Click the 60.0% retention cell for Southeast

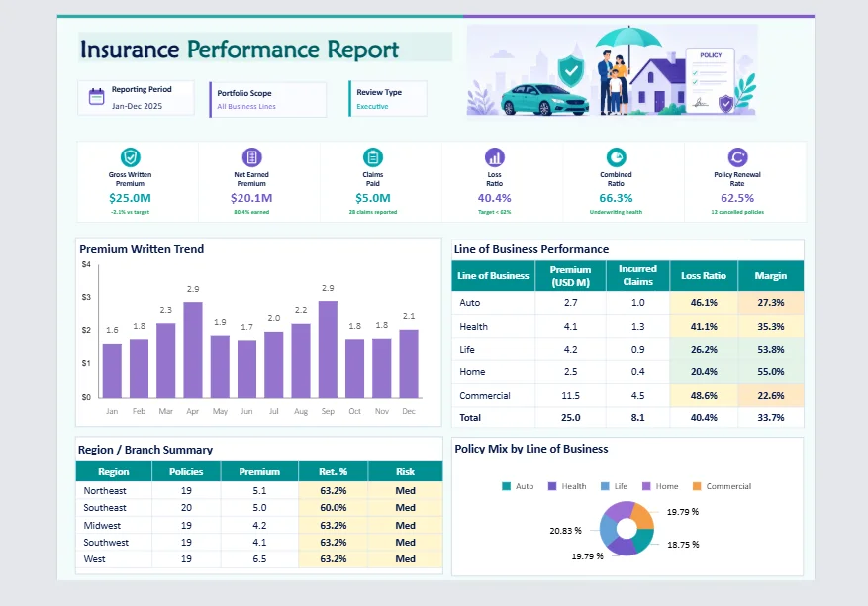(x=334, y=507)
